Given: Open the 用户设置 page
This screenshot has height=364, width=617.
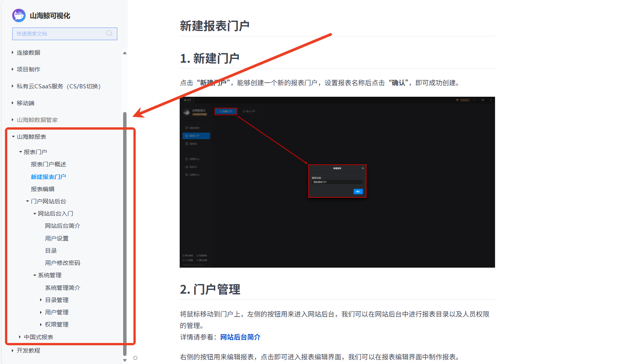Looking at the screenshot, I should pos(57,238).
